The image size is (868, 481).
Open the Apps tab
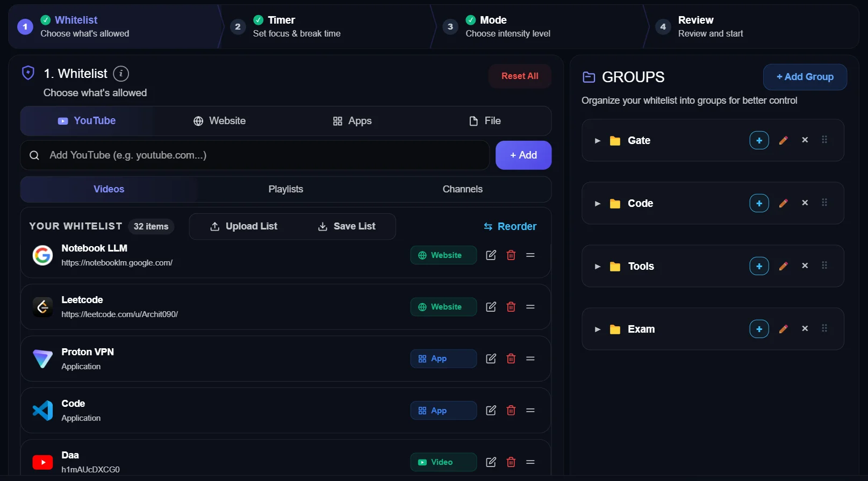pyautogui.click(x=352, y=121)
